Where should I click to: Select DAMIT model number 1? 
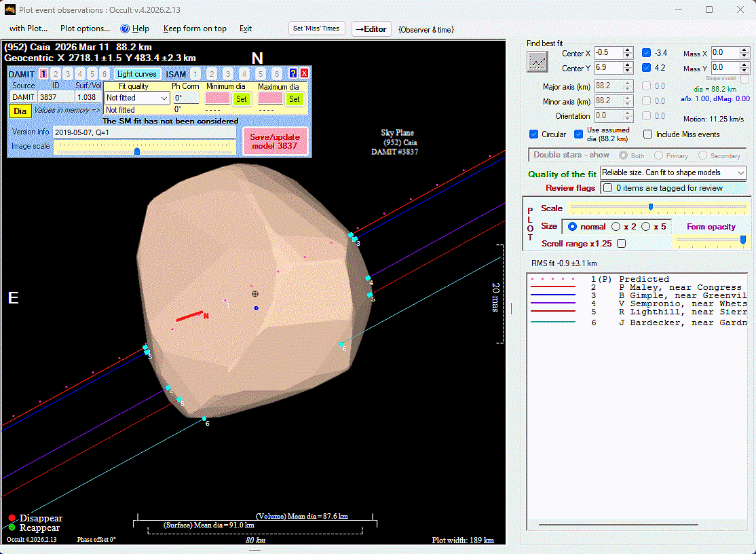[43, 74]
